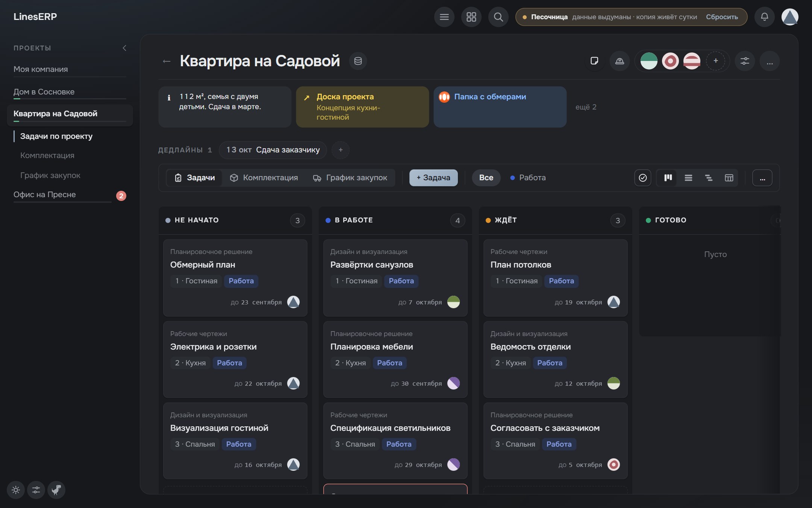The width and height of the screenshot is (812, 508).
Task: Open bottom-left settings sliders
Action: (36, 490)
